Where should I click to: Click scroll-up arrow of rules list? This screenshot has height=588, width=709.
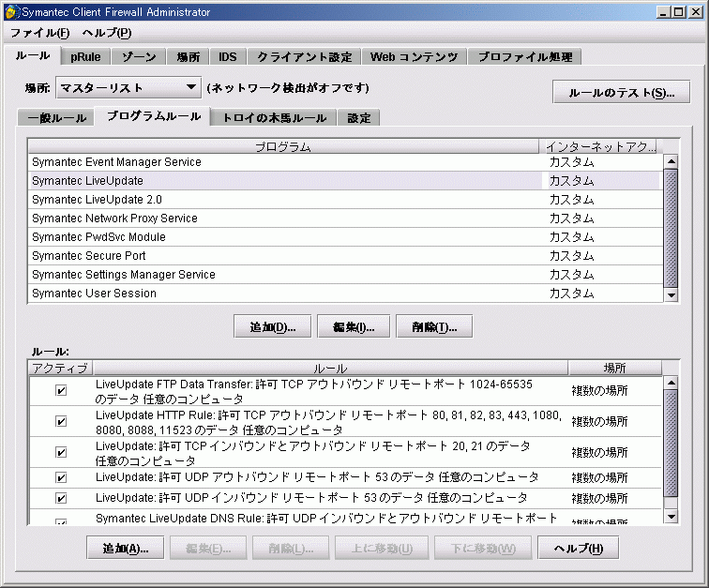pyautogui.click(x=671, y=384)
